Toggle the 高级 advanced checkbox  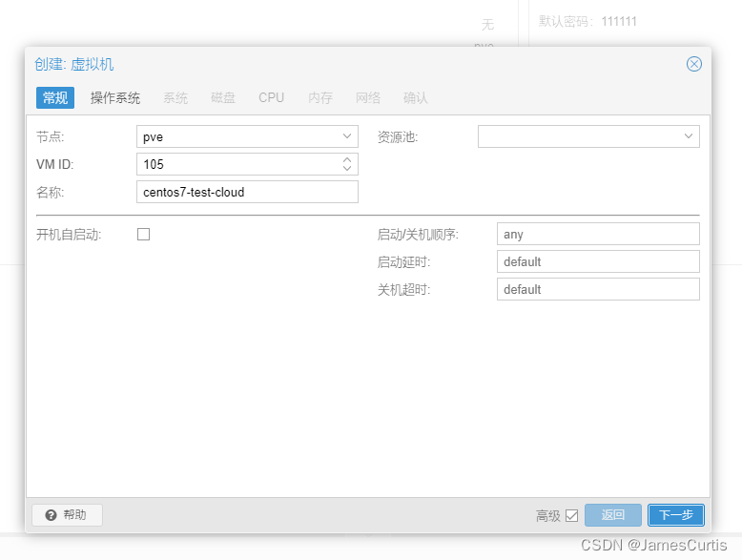pyautogui.click(x=571, y=515)
